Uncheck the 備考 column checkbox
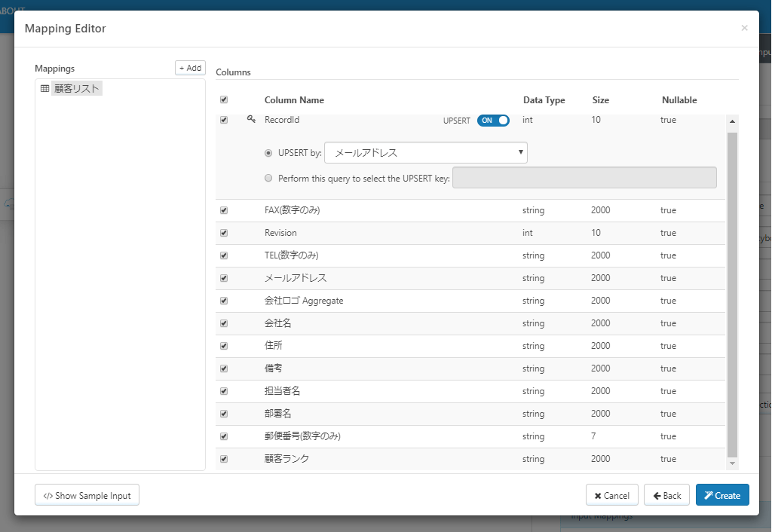 [224, 369]
